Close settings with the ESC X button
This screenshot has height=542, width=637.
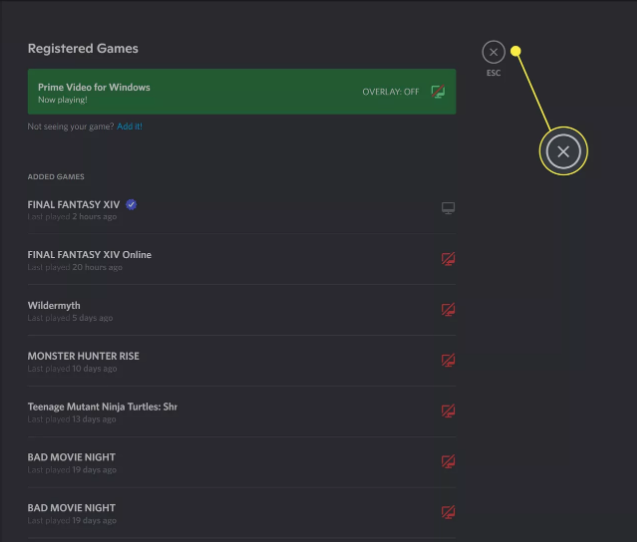point(494,52)
